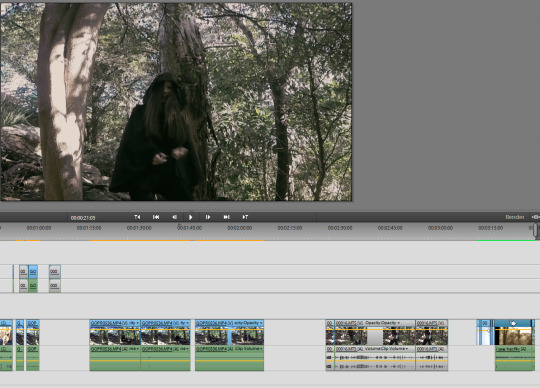Select the third GOPR0536.MP4 video clip
The image size is (540, 388).
[229, 332]
